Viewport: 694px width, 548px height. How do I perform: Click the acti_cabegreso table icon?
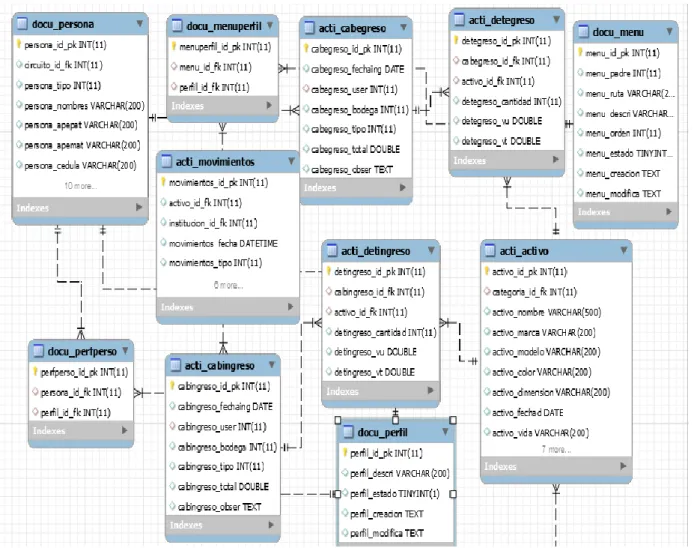tap(309, 28)
